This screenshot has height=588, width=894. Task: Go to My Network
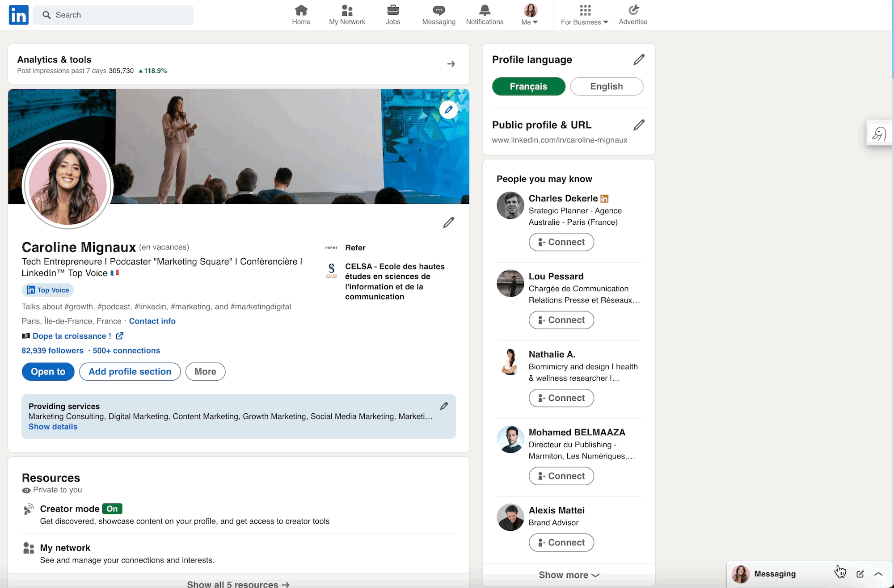coord(347,15)
